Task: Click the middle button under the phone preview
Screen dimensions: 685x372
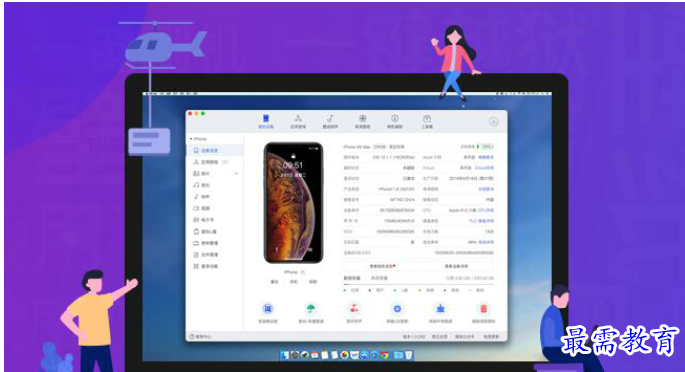Action: click(294, 282)
